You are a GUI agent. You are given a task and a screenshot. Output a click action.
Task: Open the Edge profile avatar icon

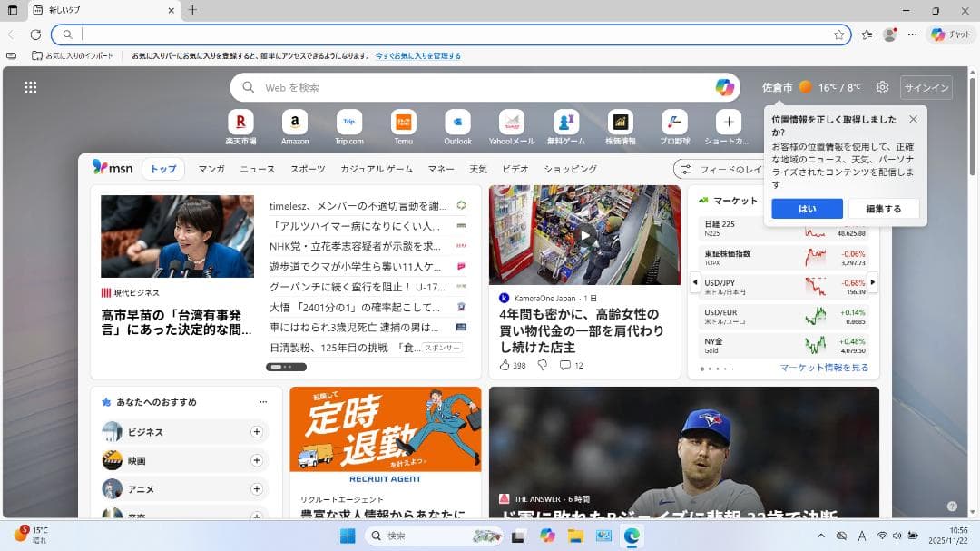[x=889, y=34]
